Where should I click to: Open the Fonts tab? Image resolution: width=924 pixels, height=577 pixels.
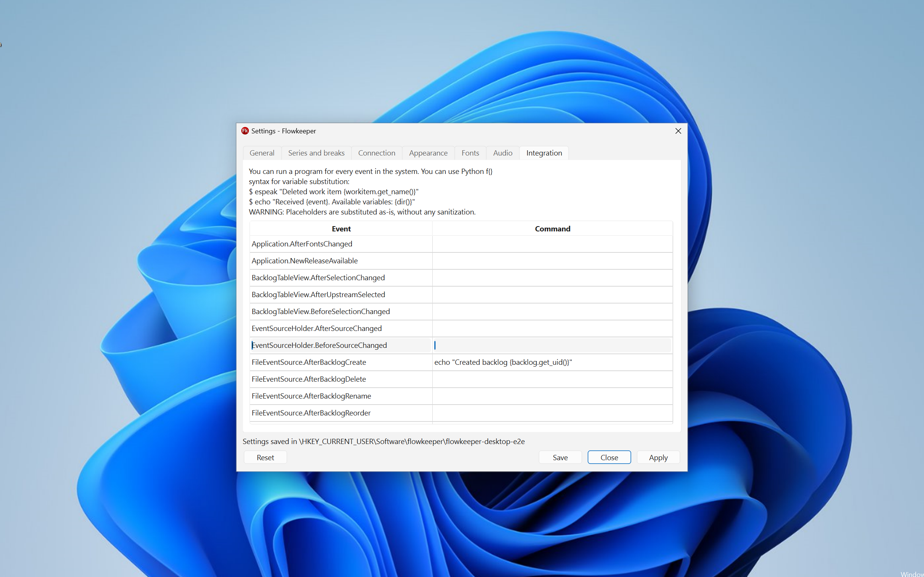point(470,153)
